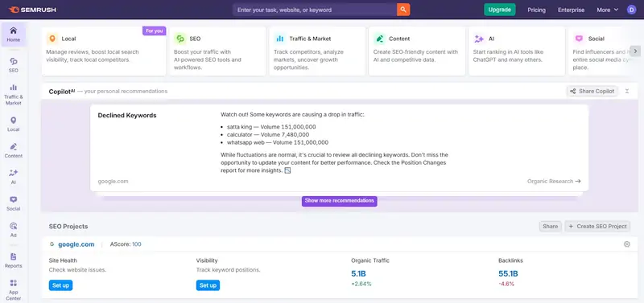Open the google.com project link
Viewport: 644px width, 303px height.
[76, 244]
